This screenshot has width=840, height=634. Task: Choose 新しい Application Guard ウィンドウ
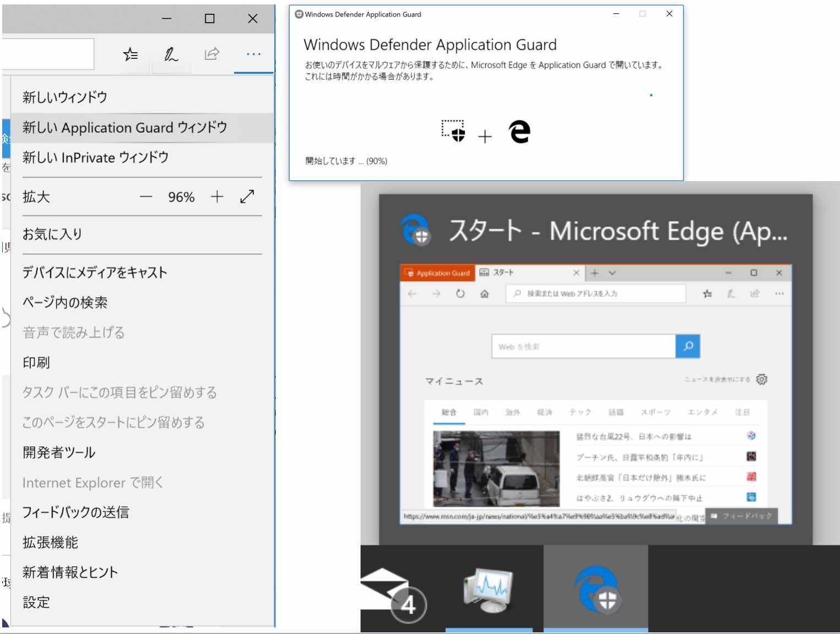point(142,128)
